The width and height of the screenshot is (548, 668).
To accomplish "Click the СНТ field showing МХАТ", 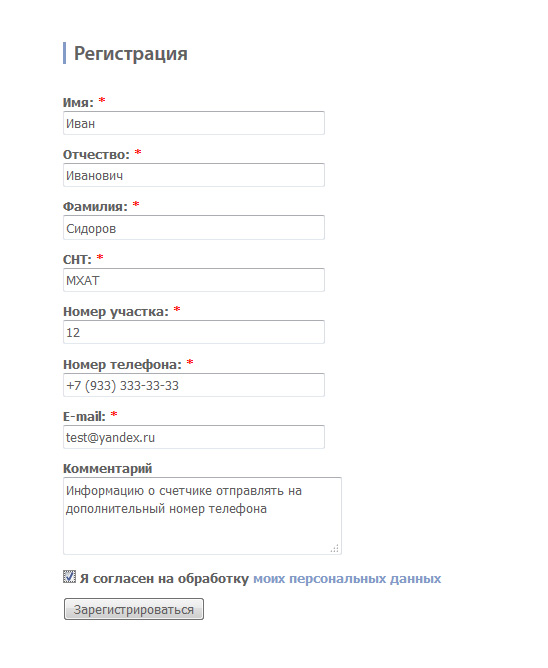I will (194, 280).
